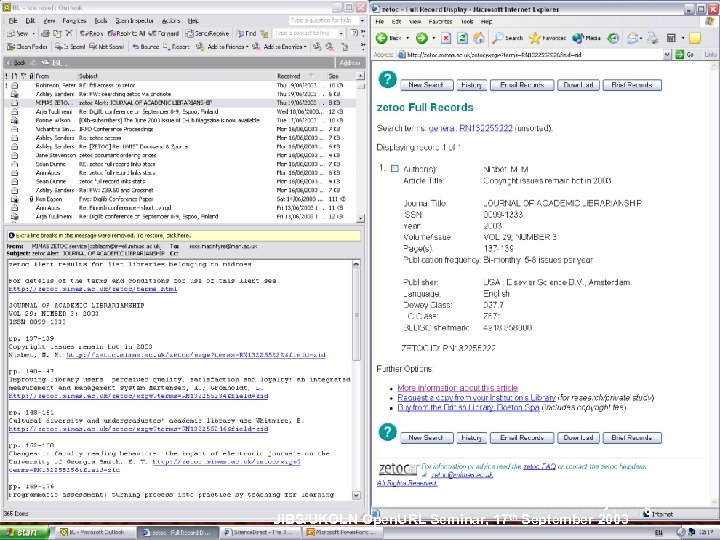720x540 pixels.
Task: Click the top Brief Records button
Action: click(632, 85)
